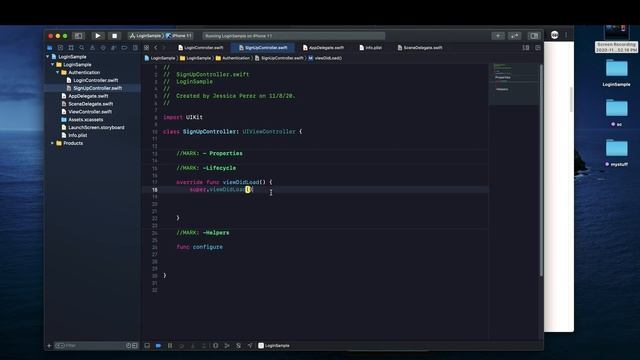Go back with the editor back arrow

coord(156,48)
